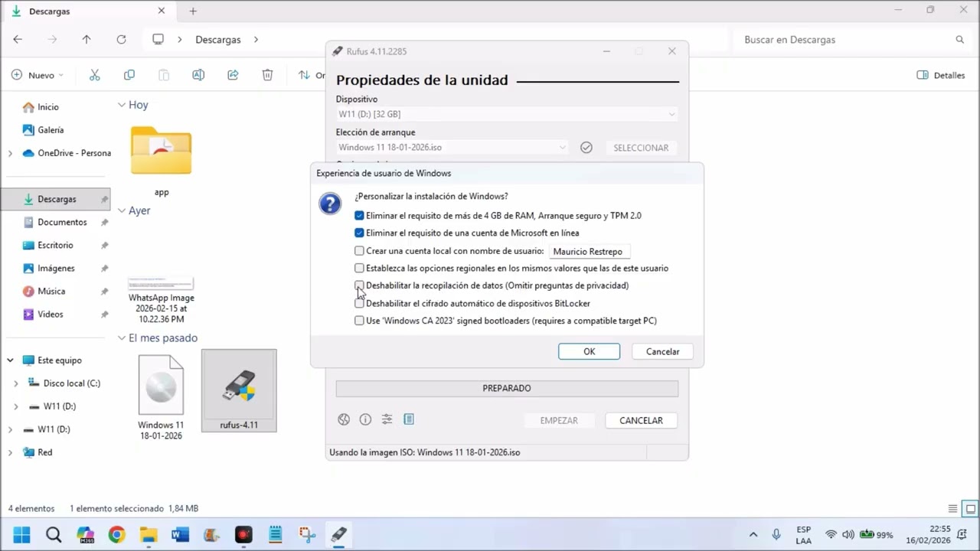Select the app folder
The height and width of the screenshot is (551, 980).
[162, 161]
